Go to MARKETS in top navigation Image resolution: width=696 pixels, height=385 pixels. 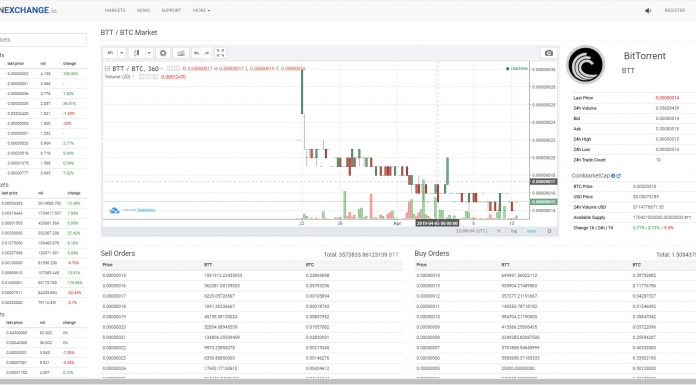pyautogui.click(x=115, y=10)
